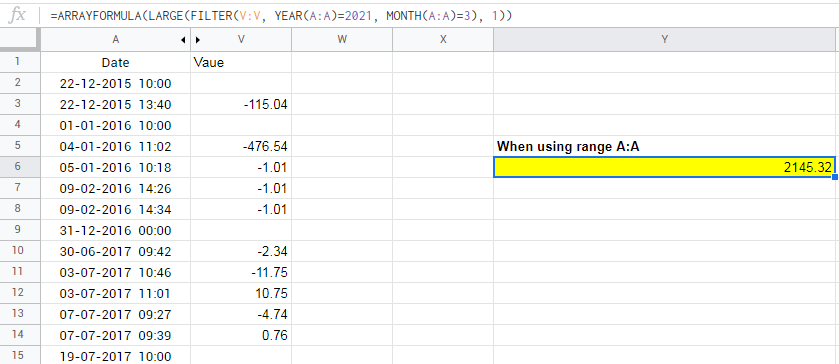The height and width of the screenshot is (364, 839).
Task: Select column W header
Action: (342, 40)
